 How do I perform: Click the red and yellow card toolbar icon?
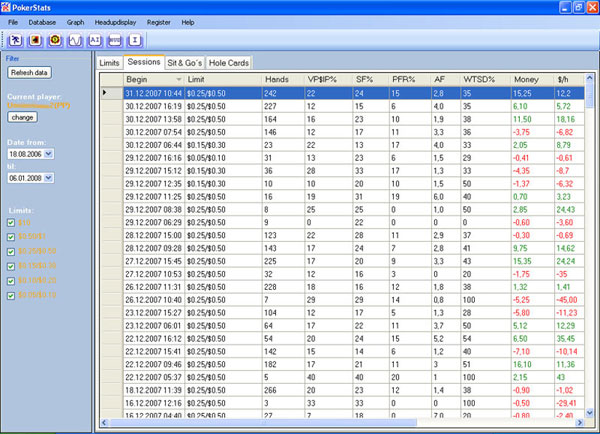pyautogui.click(x=35, y=40)
